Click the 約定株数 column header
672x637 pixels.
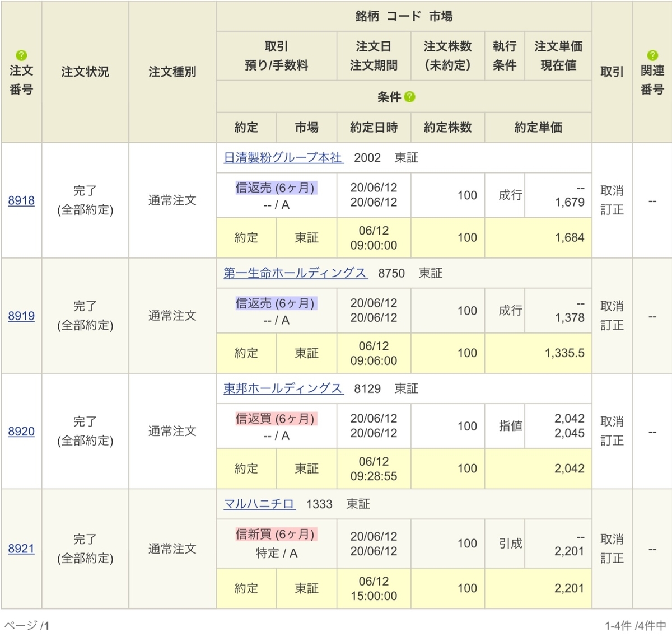[447, 128]
